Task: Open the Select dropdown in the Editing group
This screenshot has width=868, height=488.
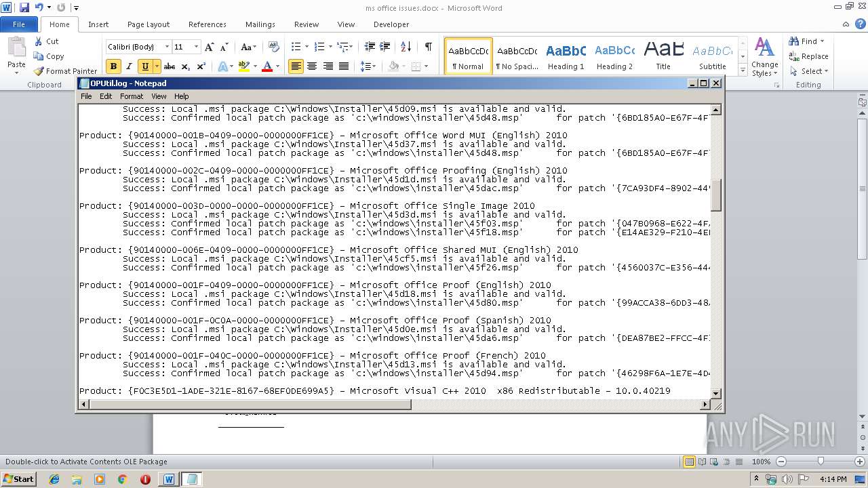Action: (809, 71)
